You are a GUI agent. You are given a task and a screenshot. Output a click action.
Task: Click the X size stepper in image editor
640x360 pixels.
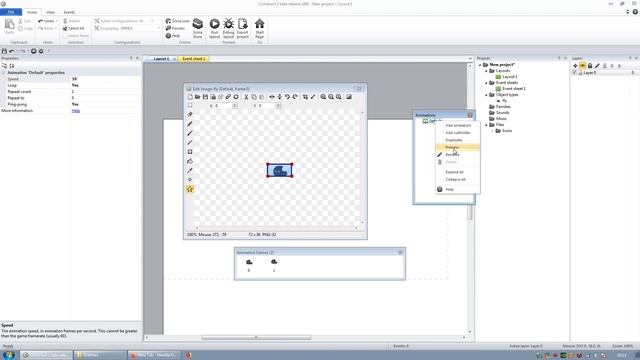click(235, 106)
